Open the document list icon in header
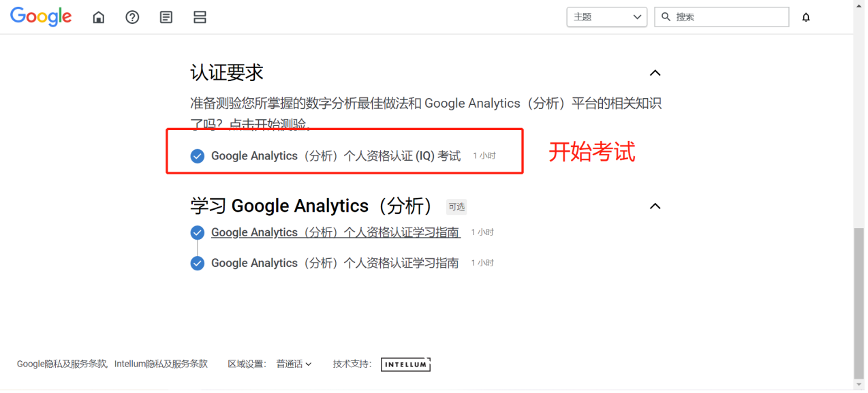The image size is (868, 393). click(166, 17)
